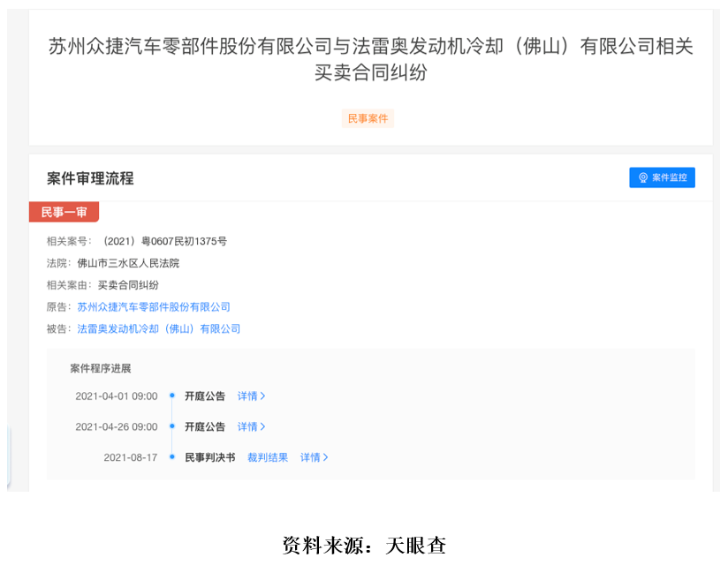
Task: Click the 民事判决书 entry label
Action: [x=209, y=458]
